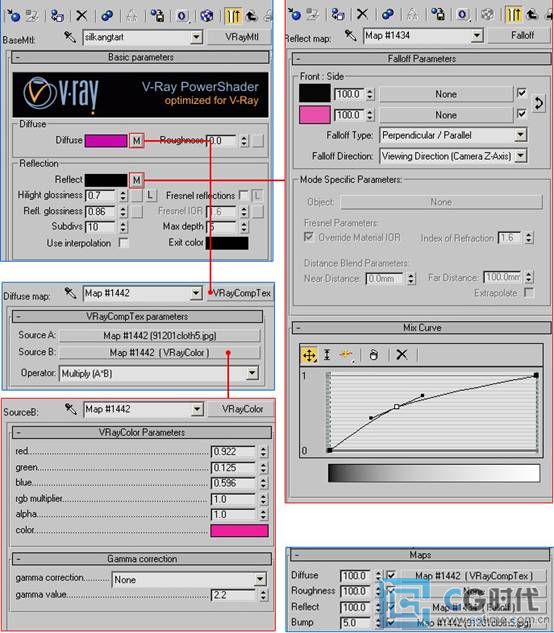Open Falloff Type dropdown
The height and width of the screenshot is (633, 554).
click(521, 134)
